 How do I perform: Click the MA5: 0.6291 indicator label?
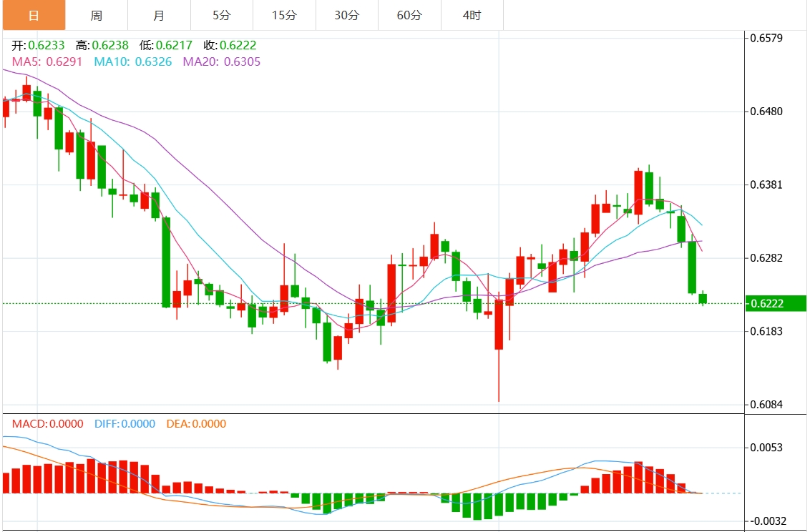47,62
